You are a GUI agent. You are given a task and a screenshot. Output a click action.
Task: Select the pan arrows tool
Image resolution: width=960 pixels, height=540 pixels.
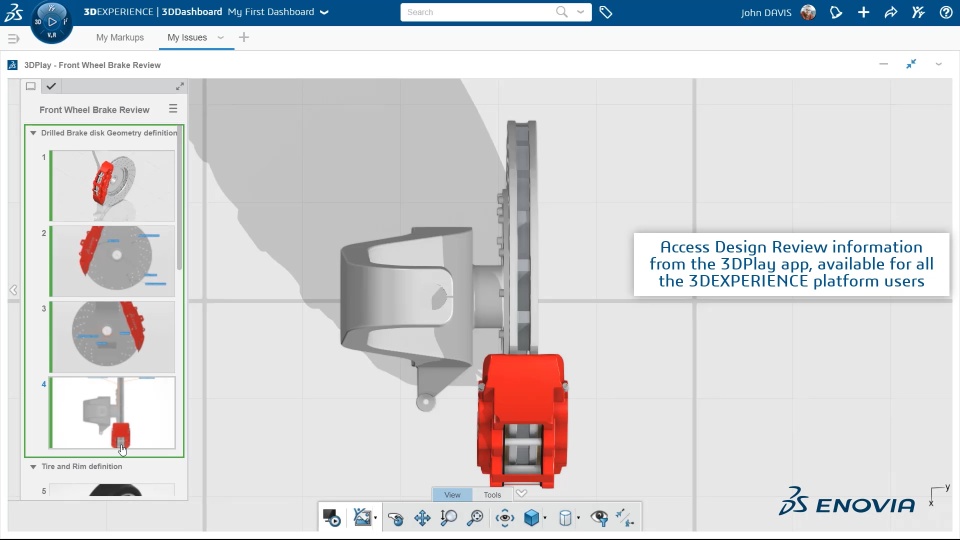[x=422, y=518]
